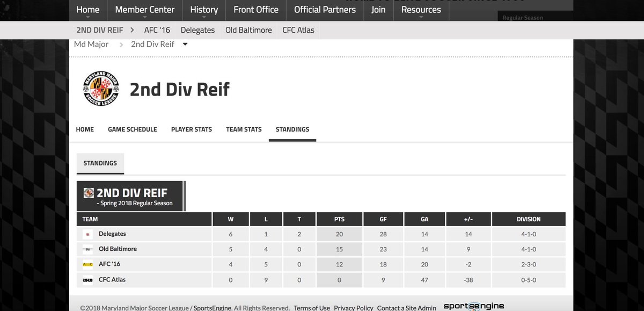
Task: Open the Official Partners page
Action: point(325,10)
